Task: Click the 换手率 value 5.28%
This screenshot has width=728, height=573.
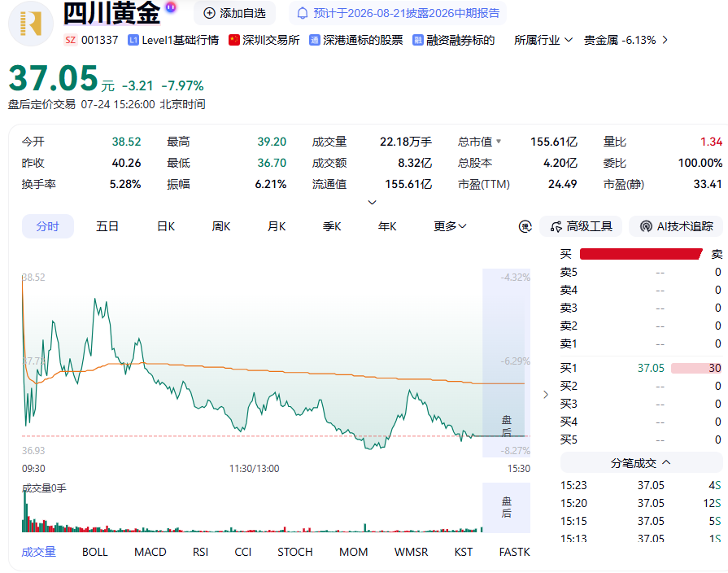Action: [125, 184]
